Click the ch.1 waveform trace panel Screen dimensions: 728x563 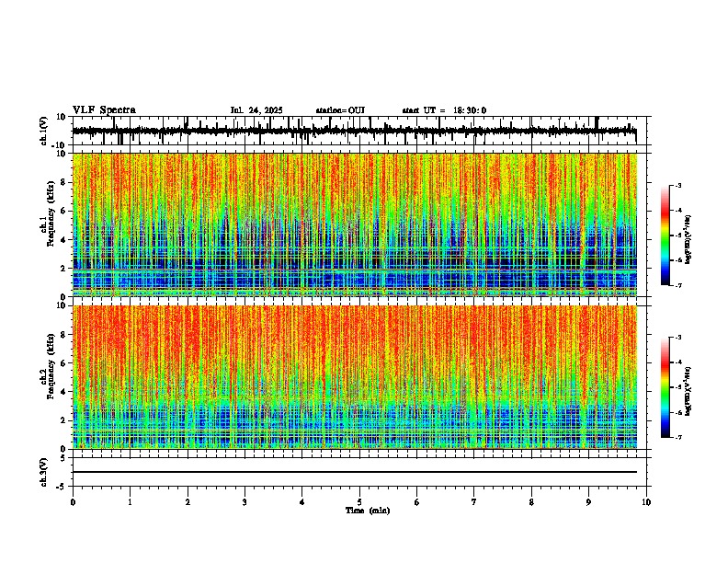click(359, 131)
